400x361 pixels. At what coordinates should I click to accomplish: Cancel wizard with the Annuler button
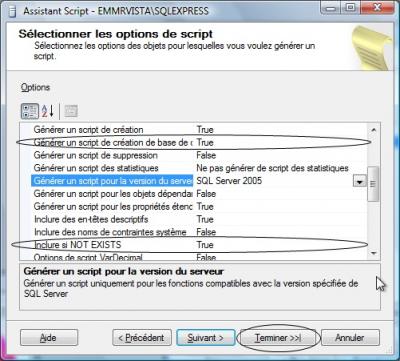350,338
